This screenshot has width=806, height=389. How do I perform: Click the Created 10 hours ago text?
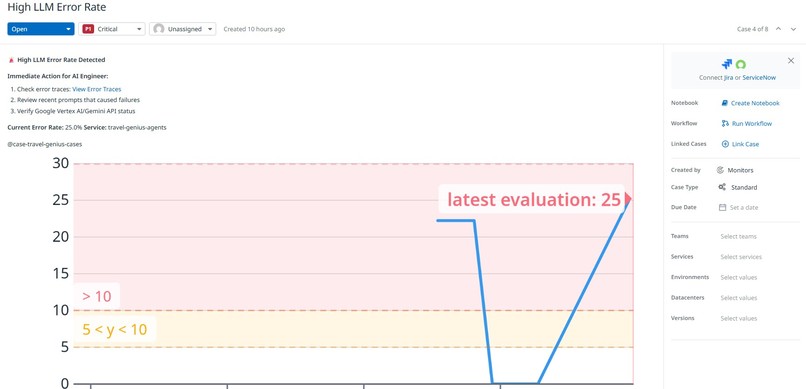tap(254, 29)
